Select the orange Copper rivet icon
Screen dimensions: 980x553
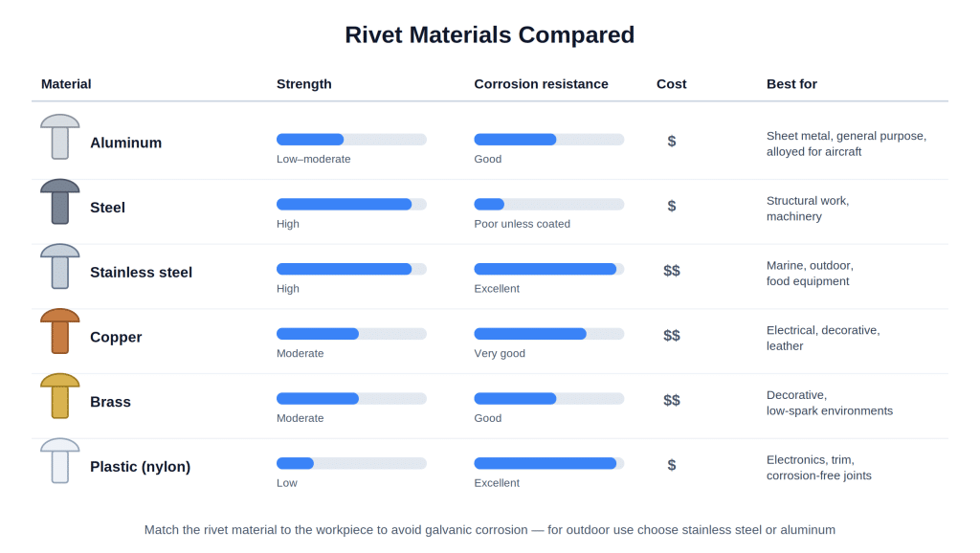coord(60,331)
